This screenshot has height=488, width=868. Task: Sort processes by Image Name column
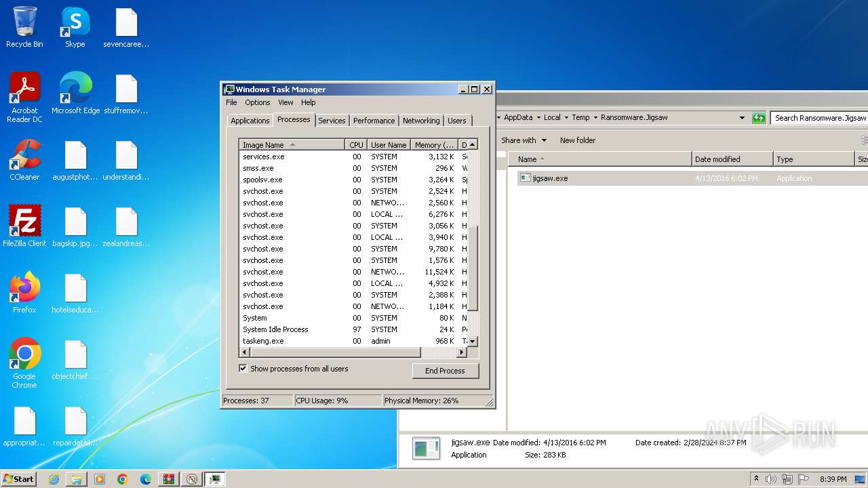pyautogui.click(x=292, y=144)
